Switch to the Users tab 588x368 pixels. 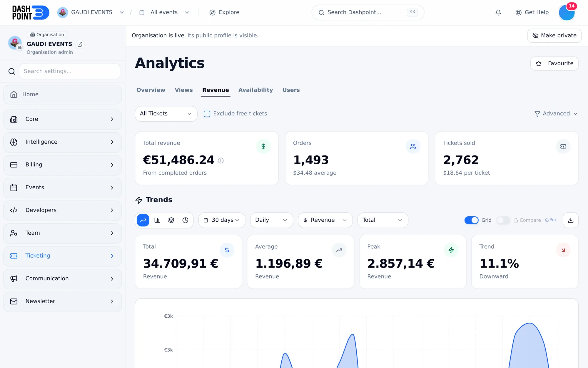click(291, 90)
